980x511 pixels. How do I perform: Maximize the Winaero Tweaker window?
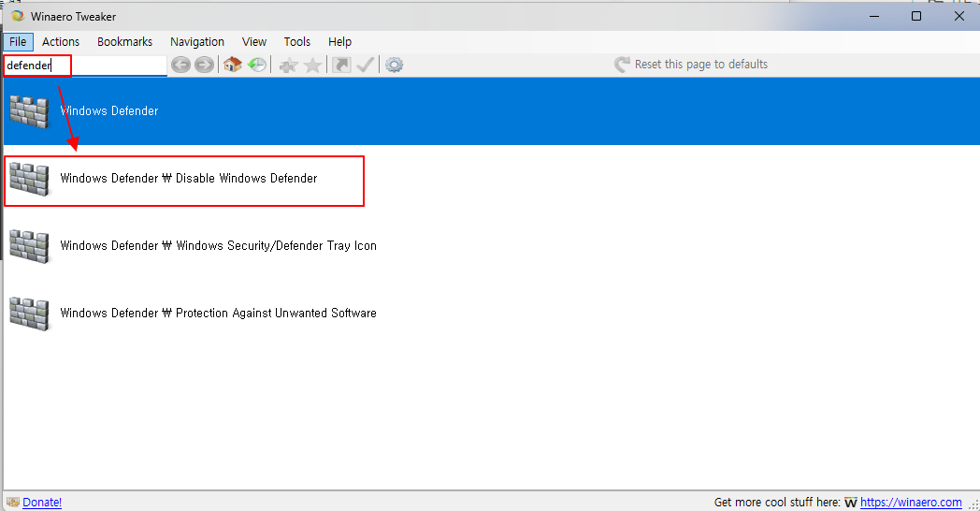coord(916,16)
